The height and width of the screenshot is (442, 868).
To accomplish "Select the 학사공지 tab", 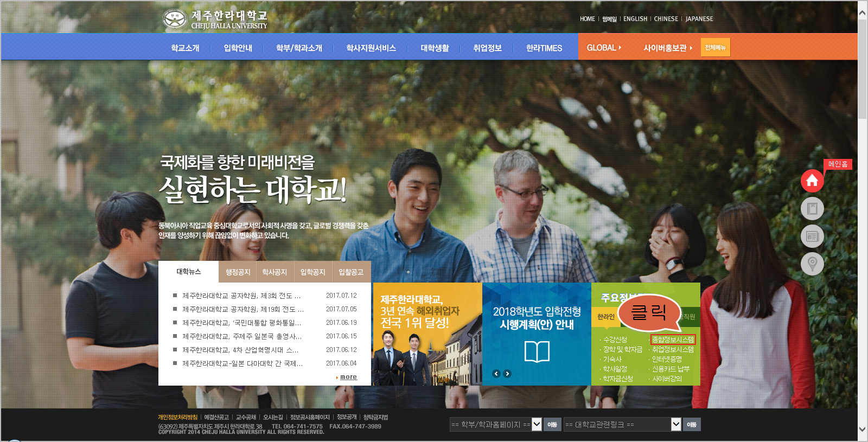I will click(x=275, y=272).
